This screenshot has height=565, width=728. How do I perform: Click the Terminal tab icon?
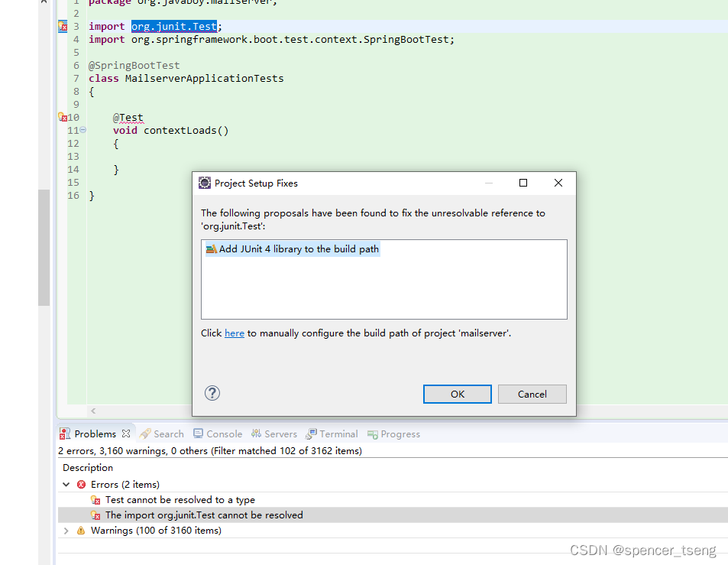pos(311,434)
